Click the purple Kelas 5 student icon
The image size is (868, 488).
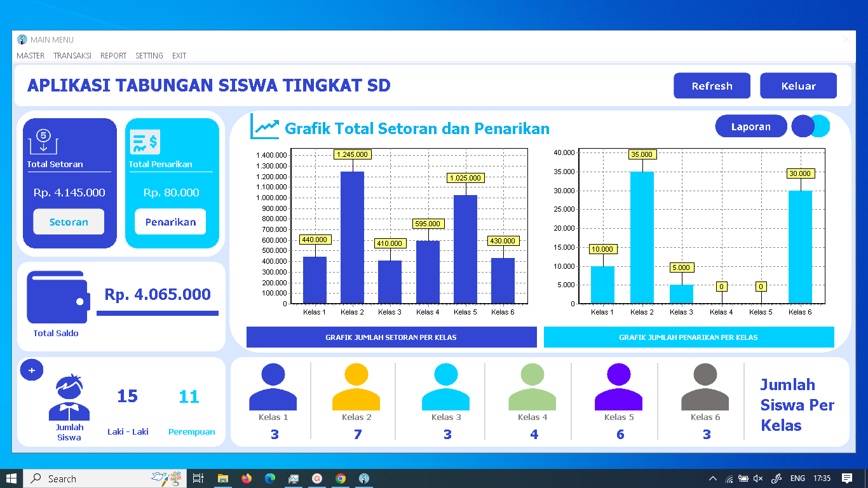point(618,386)
